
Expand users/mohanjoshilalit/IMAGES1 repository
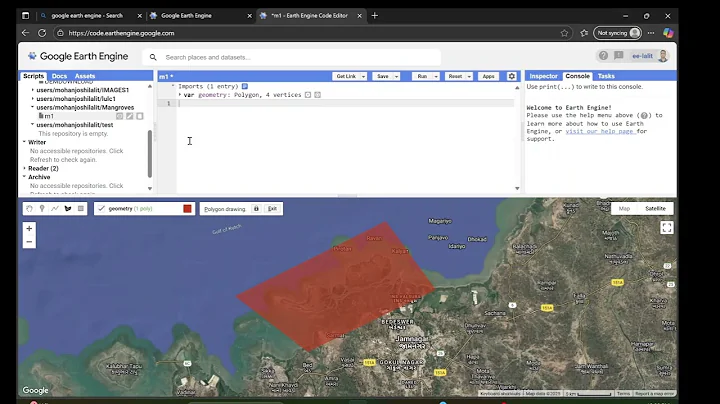tap(33, 90)
